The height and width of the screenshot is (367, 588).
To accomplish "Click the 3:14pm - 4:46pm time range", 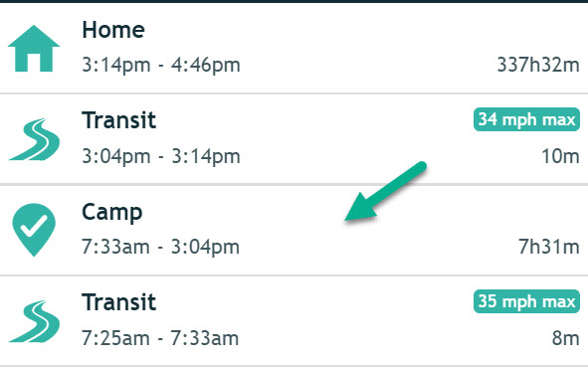I will point(161,65).
